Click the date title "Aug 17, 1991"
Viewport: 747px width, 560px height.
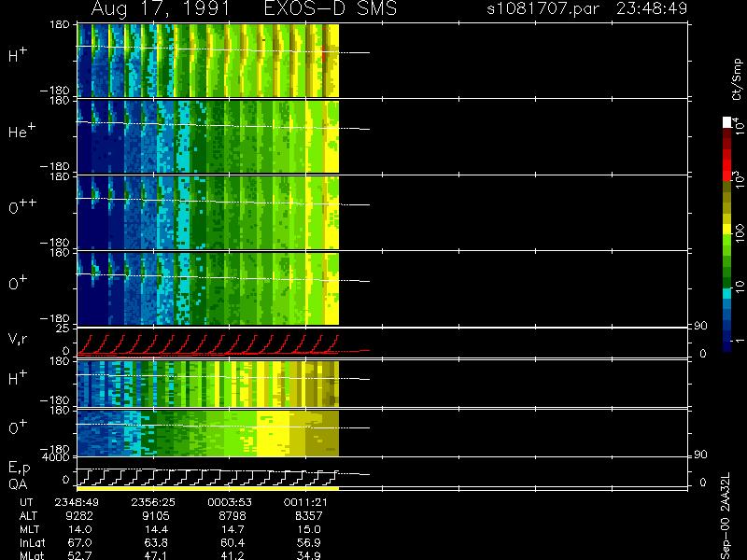tap(161, 9)
